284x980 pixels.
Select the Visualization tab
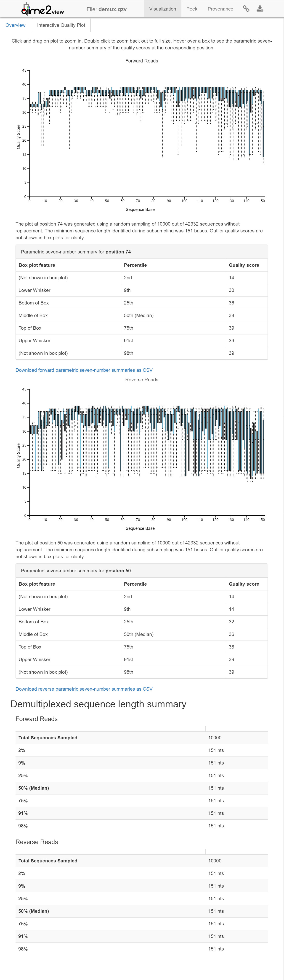coord(163,9)
